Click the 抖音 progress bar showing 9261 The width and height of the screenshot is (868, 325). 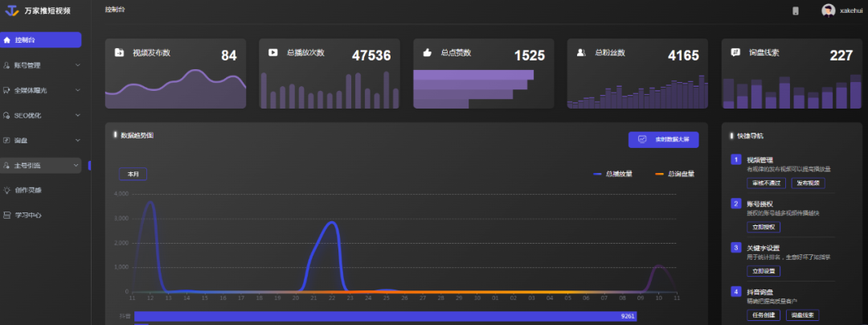click(x=378, y=316)
